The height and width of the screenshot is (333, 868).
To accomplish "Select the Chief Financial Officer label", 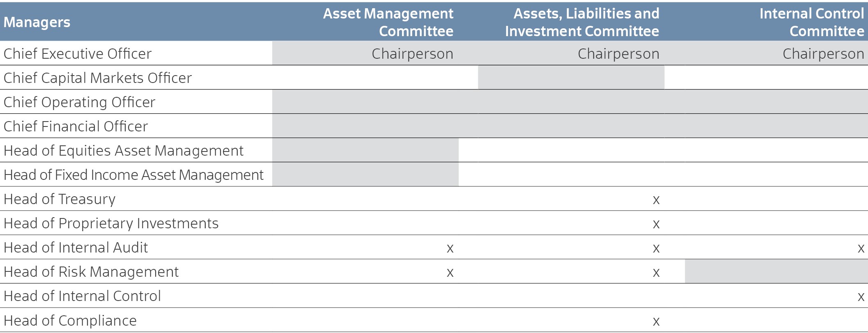I will click(76, 126).
